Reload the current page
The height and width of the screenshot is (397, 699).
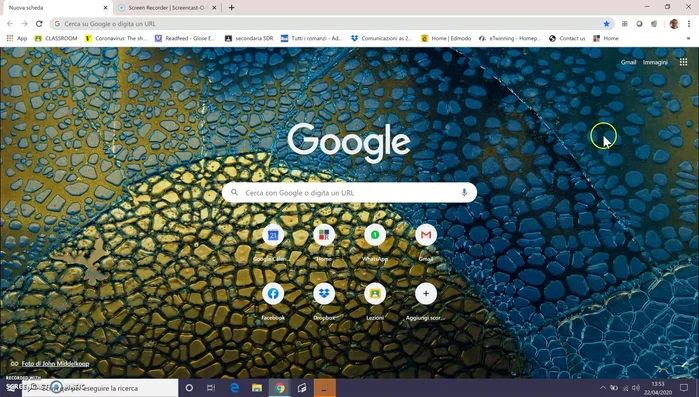(x=39, y=24)
